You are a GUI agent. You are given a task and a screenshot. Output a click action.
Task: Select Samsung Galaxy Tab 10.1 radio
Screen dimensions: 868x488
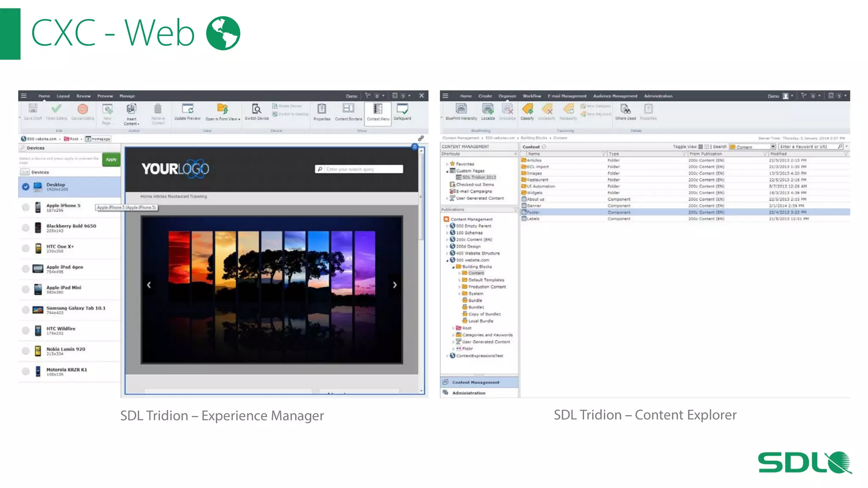(26, 310)
